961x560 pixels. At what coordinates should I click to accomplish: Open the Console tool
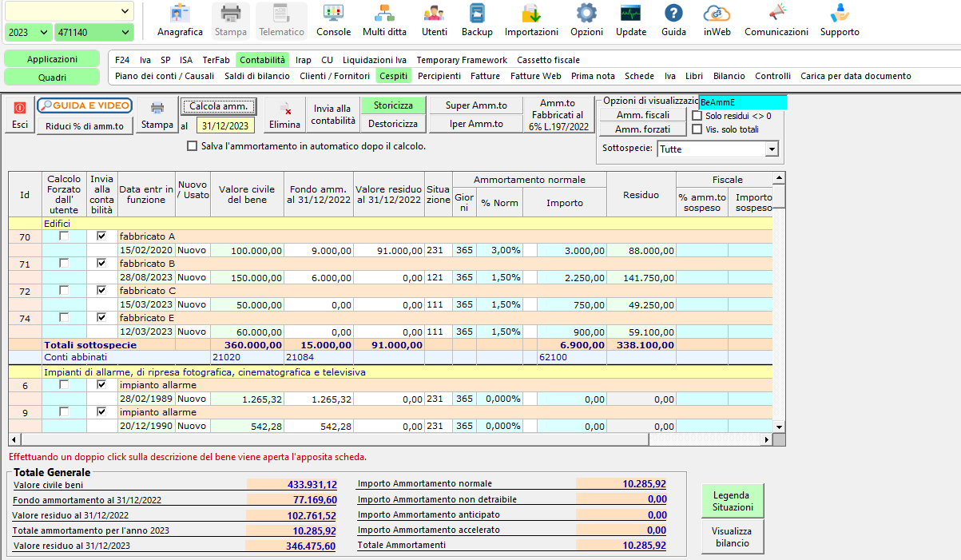(x=333, y=21)
